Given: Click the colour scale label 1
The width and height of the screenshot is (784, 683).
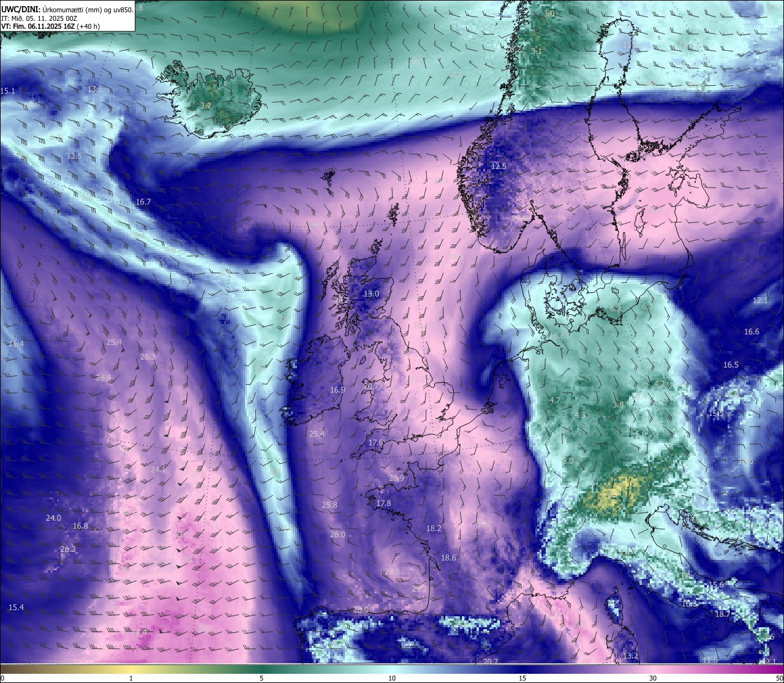Looking at the screenshot, I should pos(131,678).
